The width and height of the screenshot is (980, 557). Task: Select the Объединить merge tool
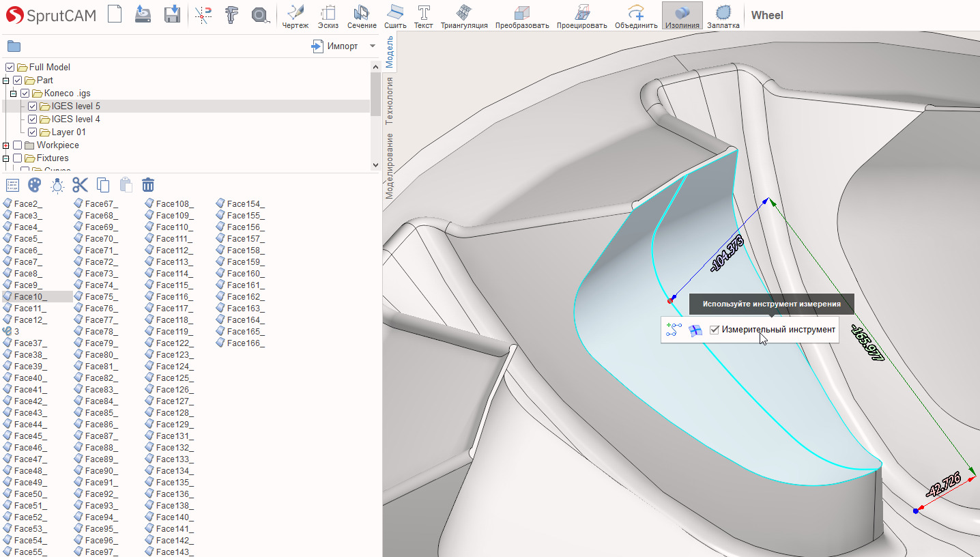[x=636, y=16]
